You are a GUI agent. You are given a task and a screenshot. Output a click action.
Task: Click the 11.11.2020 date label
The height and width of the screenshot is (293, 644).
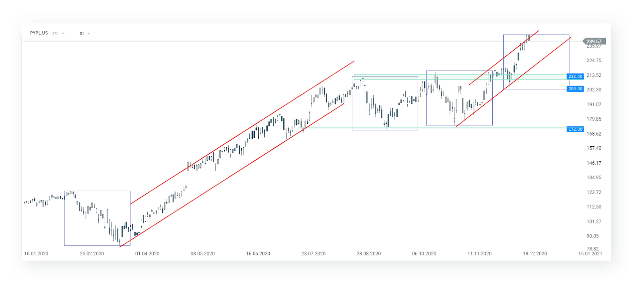pyautogui.click(x=479, y=254)
